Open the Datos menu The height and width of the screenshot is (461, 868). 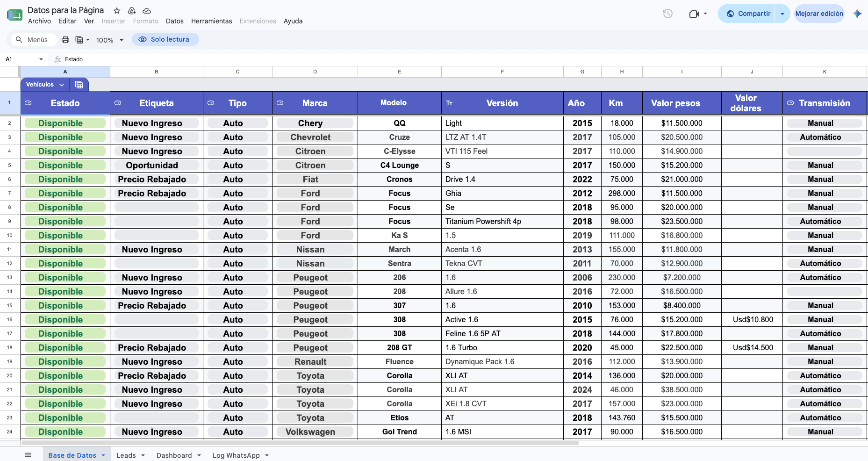click(175, 21)
